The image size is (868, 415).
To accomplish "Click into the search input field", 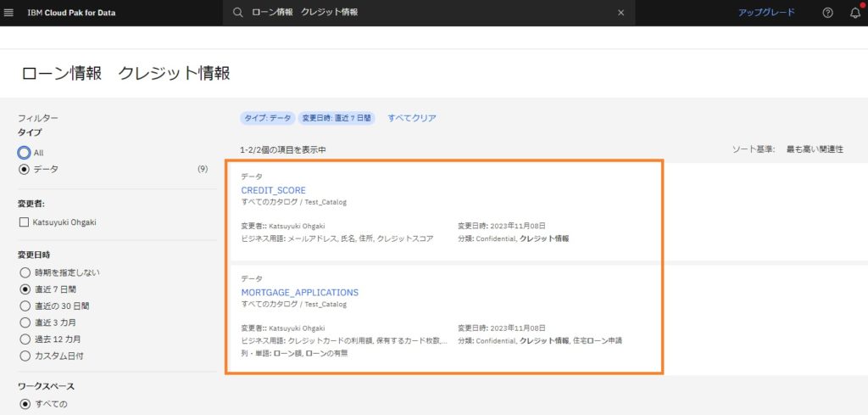I will click(x=431, y=12).
